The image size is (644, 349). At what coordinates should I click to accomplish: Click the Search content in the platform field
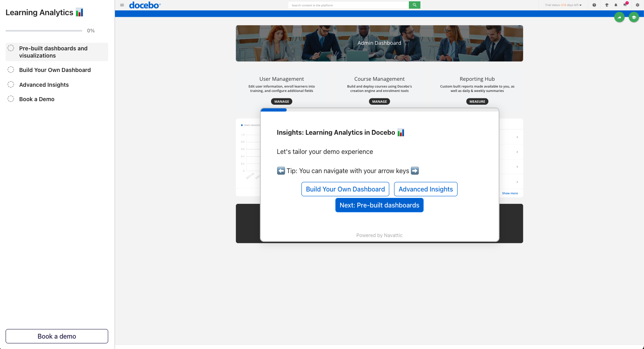click(x=348, y=5)
